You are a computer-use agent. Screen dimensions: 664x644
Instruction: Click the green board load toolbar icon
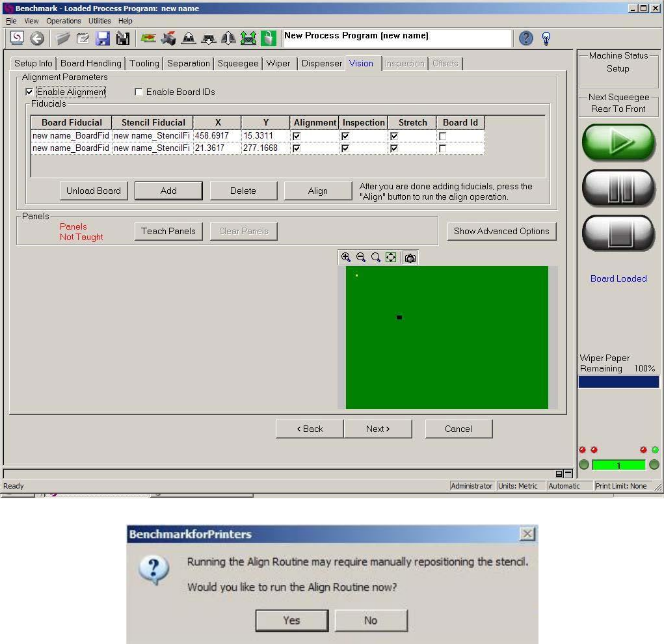[x=148, y=38]
